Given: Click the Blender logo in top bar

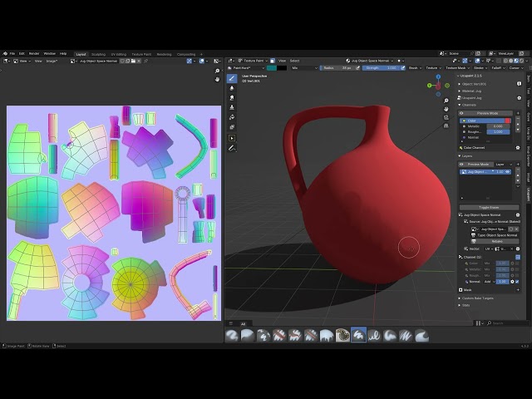Looking at the screenshot, I should point(5,53).
